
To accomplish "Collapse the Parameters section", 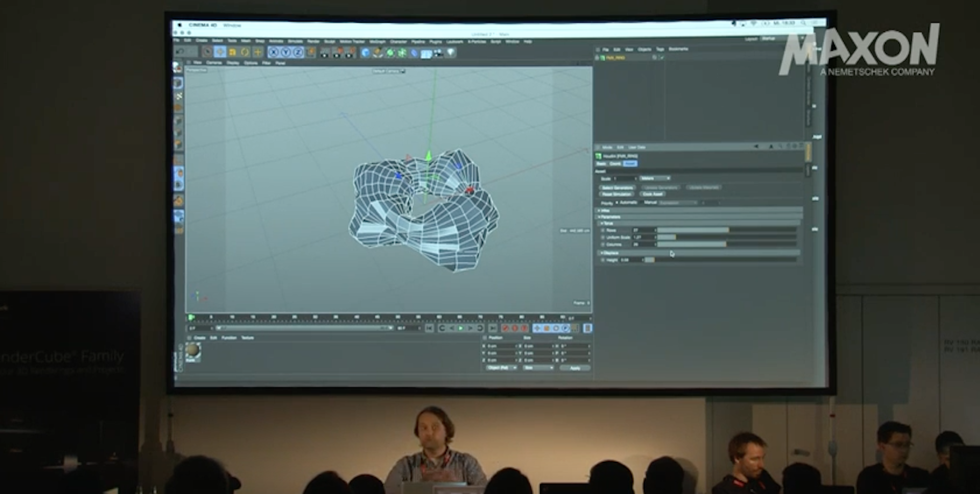I will click(x=699, y=217).
